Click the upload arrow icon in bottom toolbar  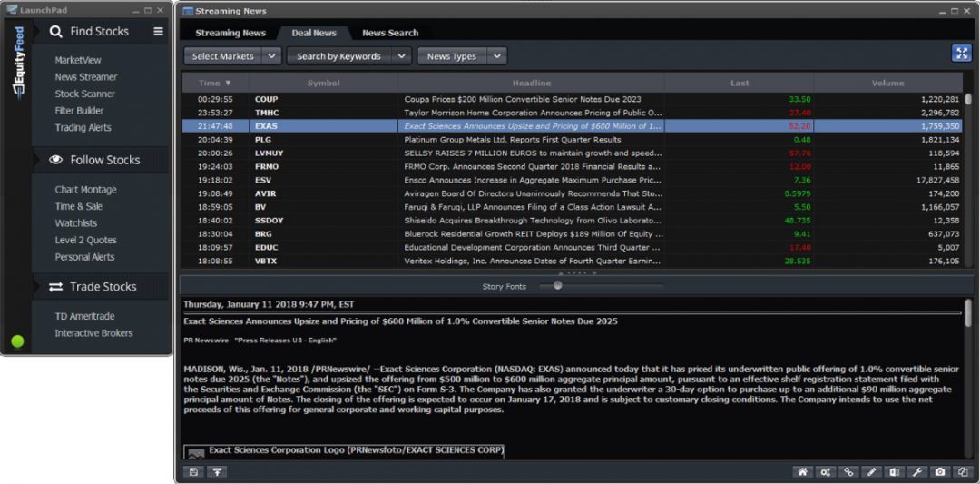(217, 472)
